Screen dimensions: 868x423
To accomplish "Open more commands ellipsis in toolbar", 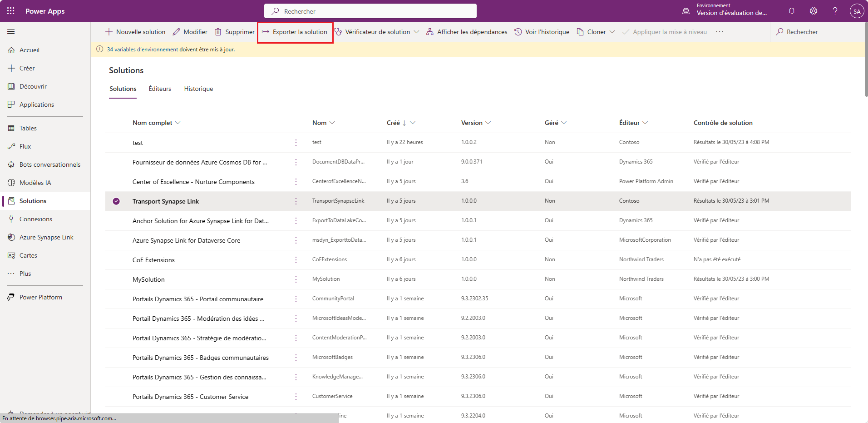I will tap(720, 32).
